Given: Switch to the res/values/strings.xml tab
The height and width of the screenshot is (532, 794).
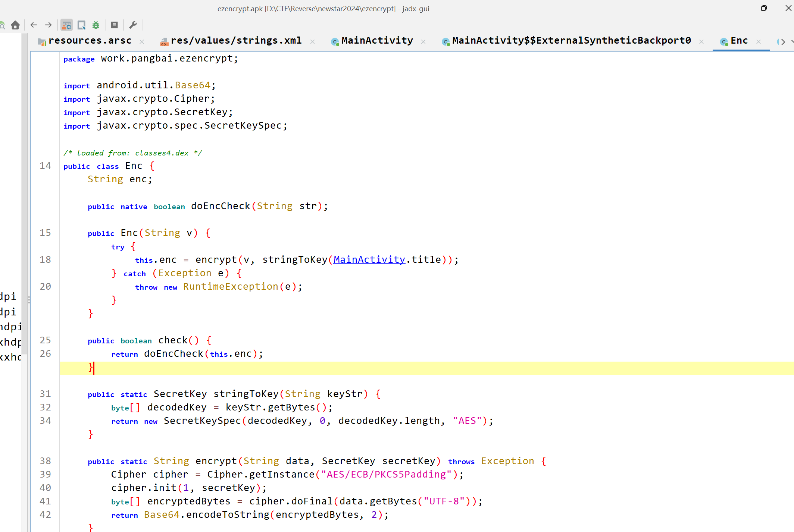Looking at the screenshot, I should [x=236, y=41].
